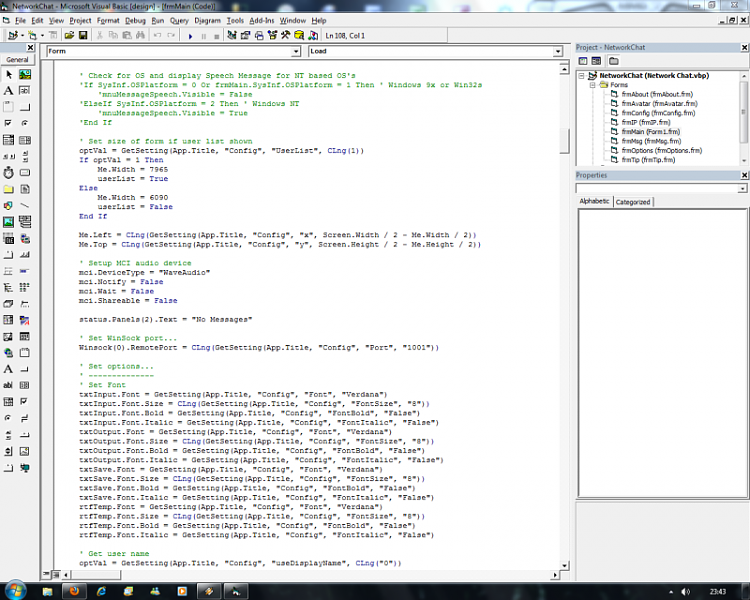Select the PictureBox control in the toolbox
Screen dimensions: 750x600
[25, 75]
